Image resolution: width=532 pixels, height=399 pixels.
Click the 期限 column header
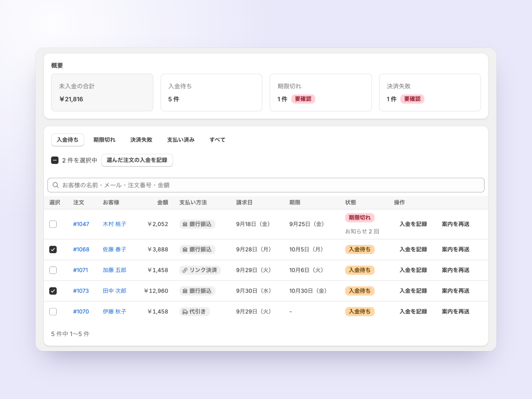pyautogui.click(x=295, y=203)
